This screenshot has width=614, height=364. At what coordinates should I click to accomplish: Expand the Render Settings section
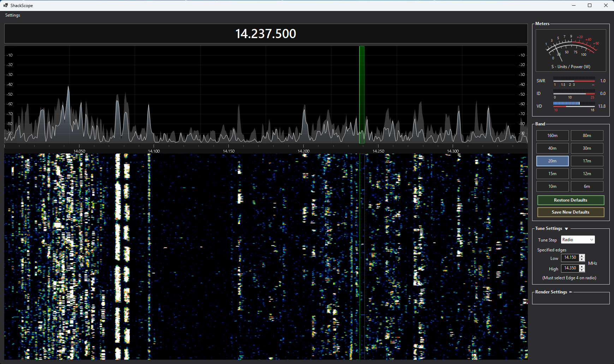(571, 292)
